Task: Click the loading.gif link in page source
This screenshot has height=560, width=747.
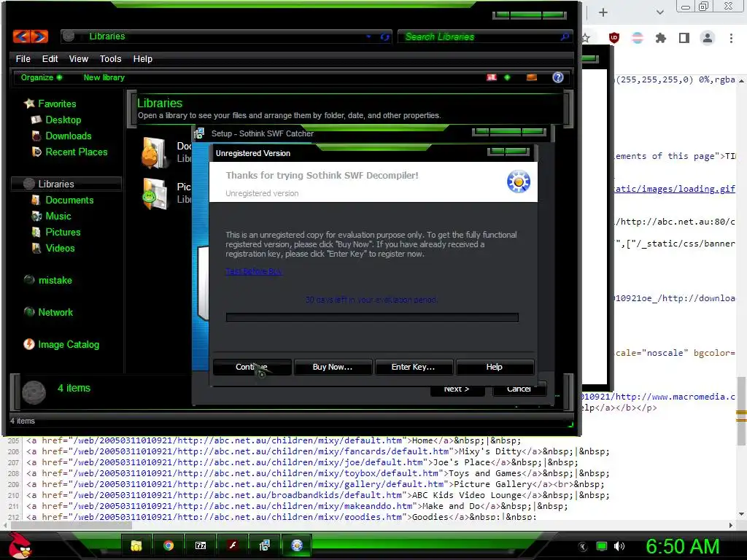Action: tap(675, 189)
